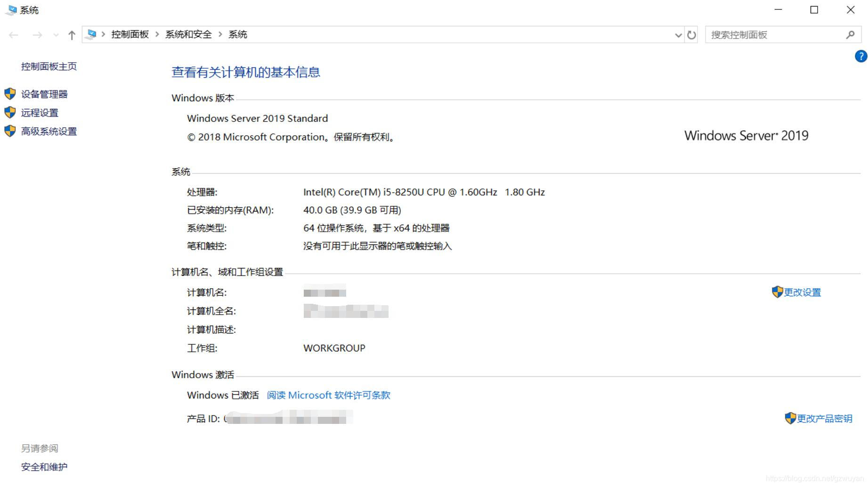Open the address bar history dropdown
The height and width of the screenshot is (487, 868).
[678, 35]
